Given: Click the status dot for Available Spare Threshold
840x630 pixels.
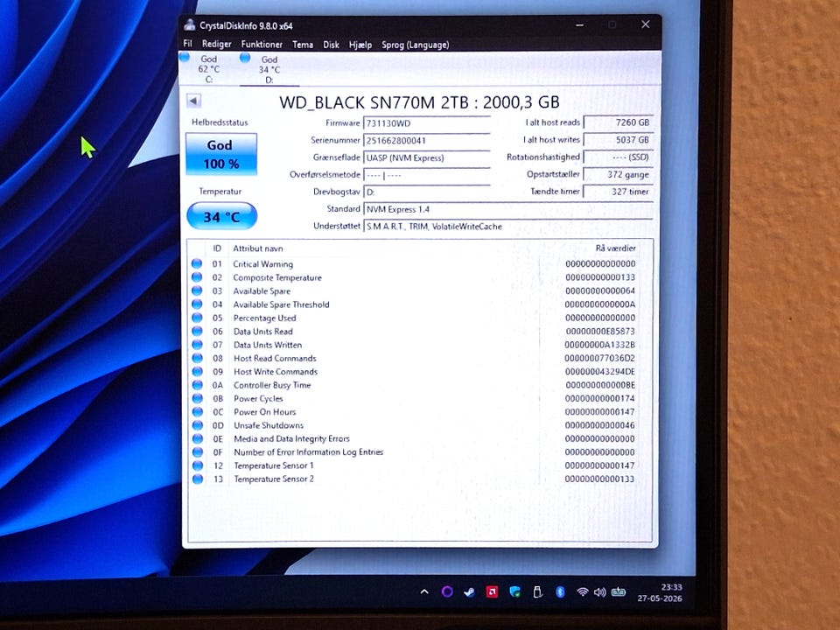Looking at the screenshot, I should [197, 304].
